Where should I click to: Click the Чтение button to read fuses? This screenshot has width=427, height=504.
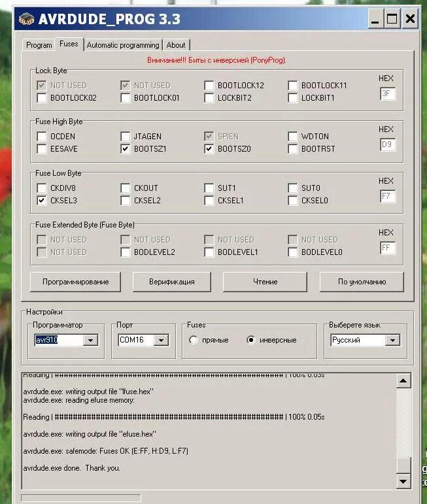click(x=265, y=282)
